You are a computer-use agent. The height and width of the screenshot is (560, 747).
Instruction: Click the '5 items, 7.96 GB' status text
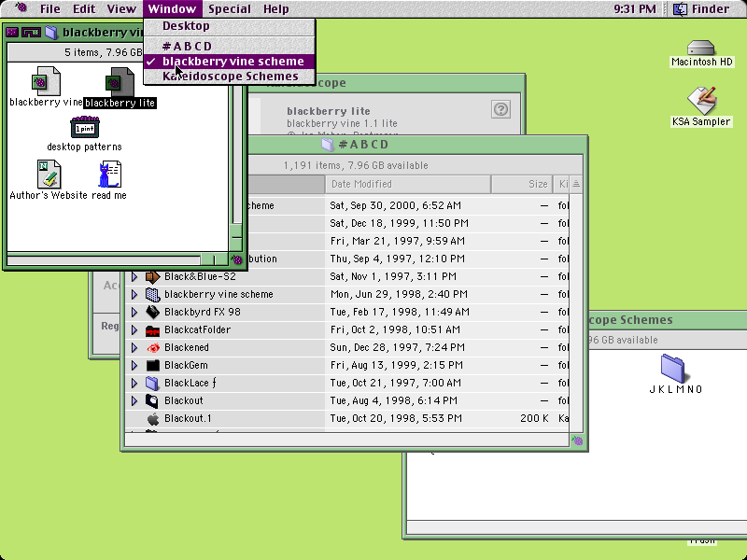(104, 52)
